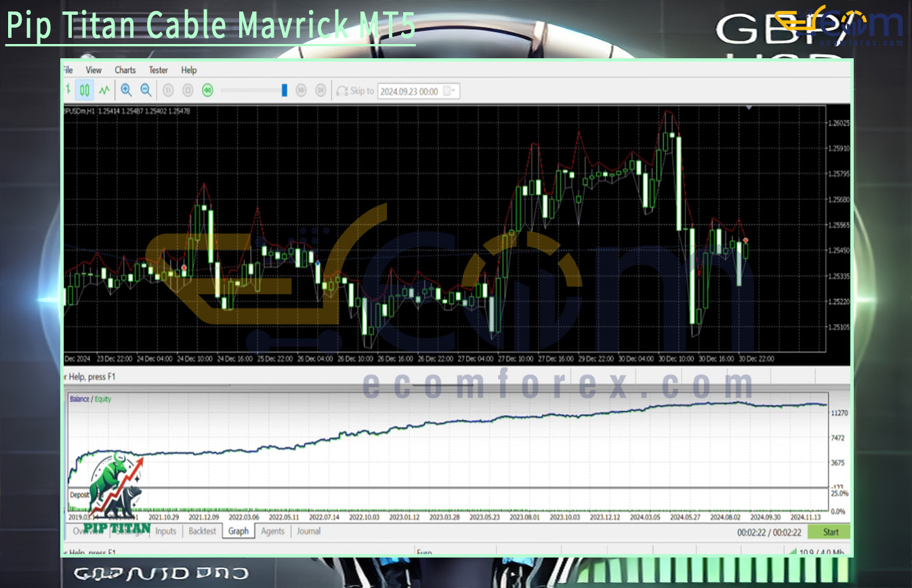Click the Balance / Equity legend label

(90, 399)
